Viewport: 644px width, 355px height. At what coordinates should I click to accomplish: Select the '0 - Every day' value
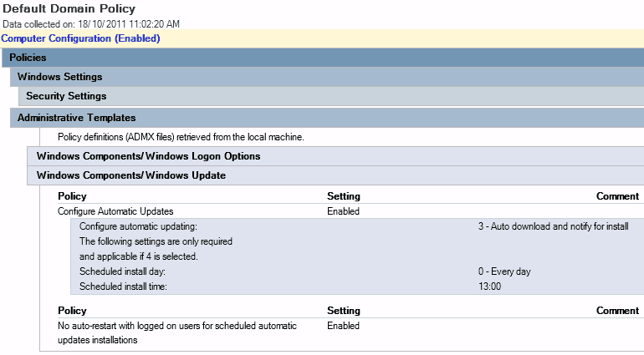point(499,271)
